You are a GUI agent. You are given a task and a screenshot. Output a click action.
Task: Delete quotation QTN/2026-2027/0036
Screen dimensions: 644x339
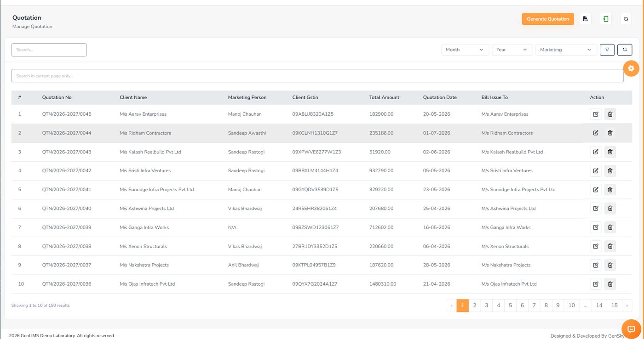tap(610, 284)
